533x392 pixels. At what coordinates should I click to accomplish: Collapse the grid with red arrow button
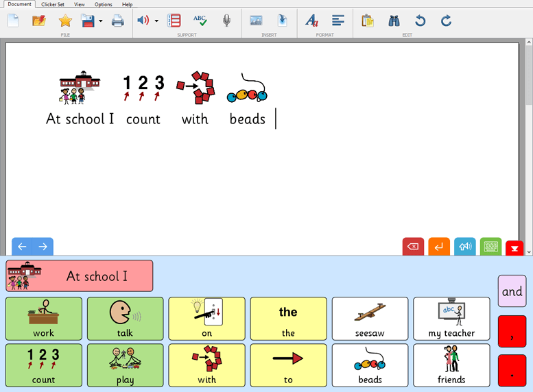pyautogui.click(x=514, y=248)
